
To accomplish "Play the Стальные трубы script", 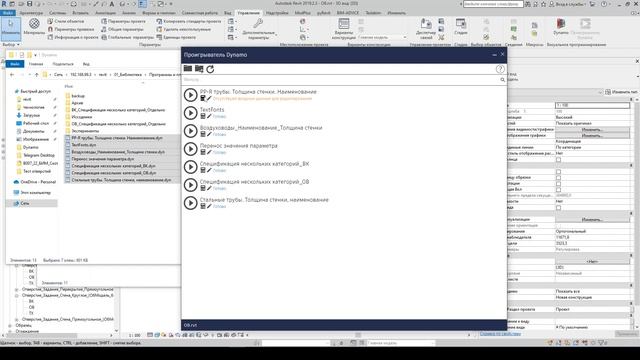I will click(191, 203).
